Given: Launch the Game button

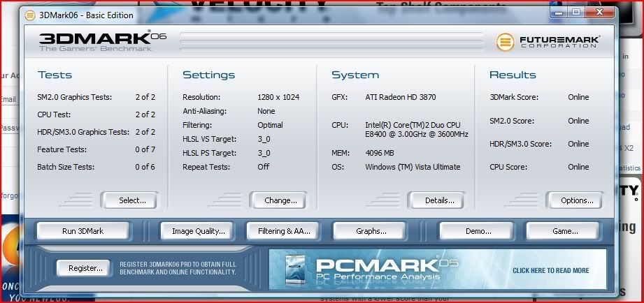Looking at the screenshot, I should click(563, 231).
